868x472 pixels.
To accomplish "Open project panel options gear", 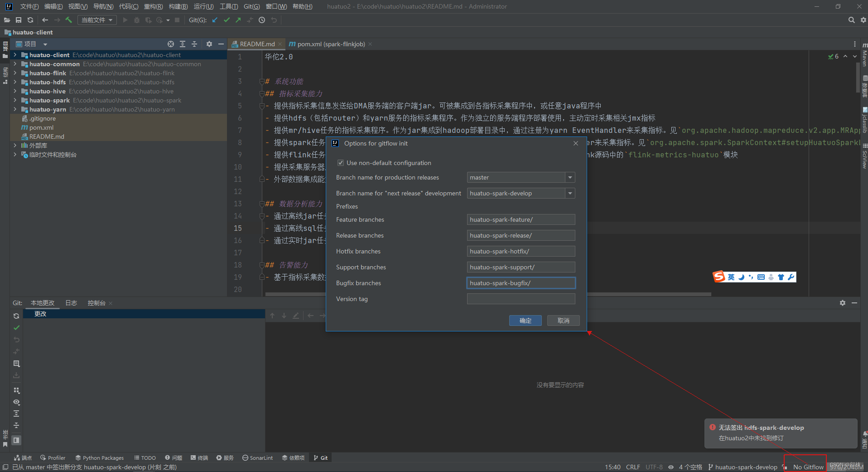I will click(x=209, y=44).
